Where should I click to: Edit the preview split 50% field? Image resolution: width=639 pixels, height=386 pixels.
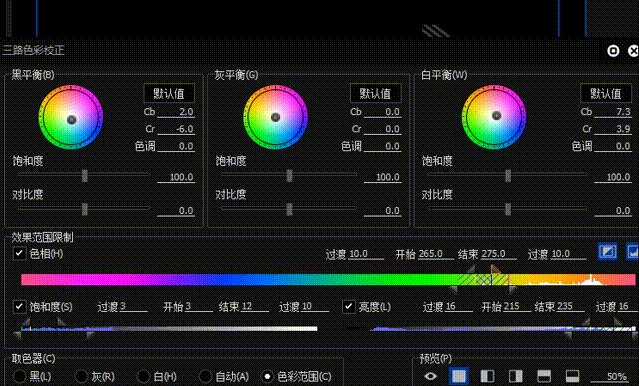coord(610,376)
